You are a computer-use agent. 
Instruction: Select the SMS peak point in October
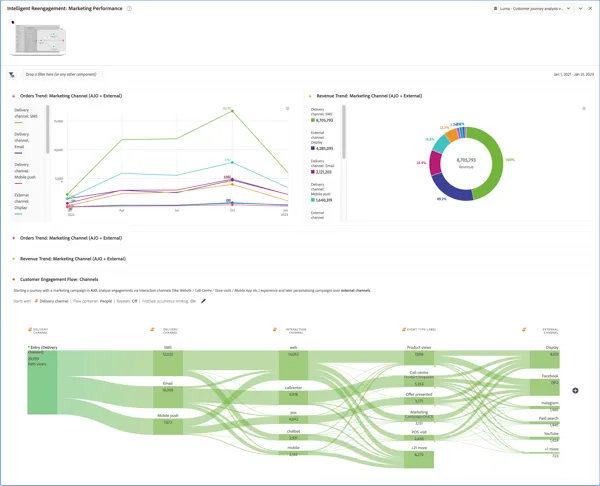point(232,111)
